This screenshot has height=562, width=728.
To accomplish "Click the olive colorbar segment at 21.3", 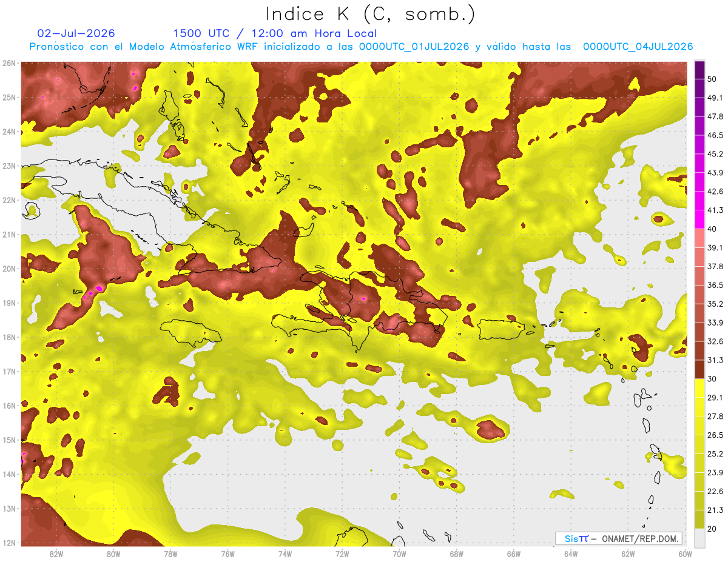I will [699, 518].
